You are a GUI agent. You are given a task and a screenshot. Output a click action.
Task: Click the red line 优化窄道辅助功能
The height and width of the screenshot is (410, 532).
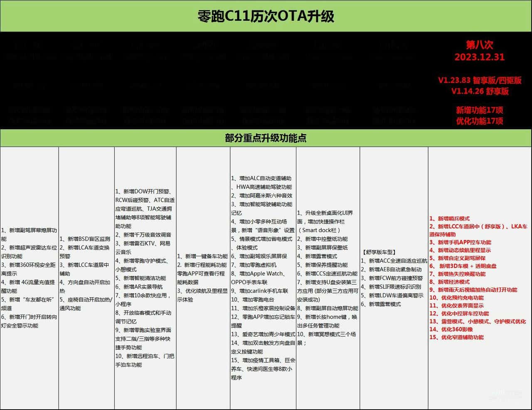point(456,337)
